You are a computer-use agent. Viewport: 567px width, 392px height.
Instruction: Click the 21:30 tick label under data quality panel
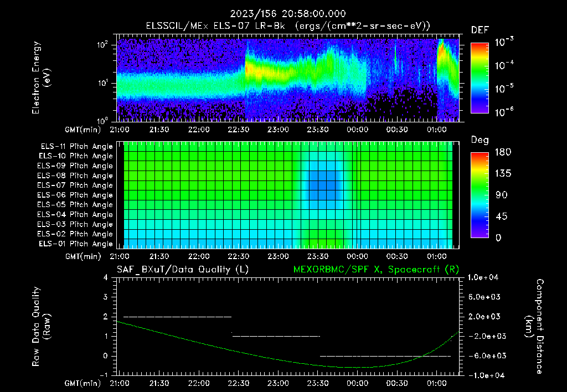click(159, 383)
